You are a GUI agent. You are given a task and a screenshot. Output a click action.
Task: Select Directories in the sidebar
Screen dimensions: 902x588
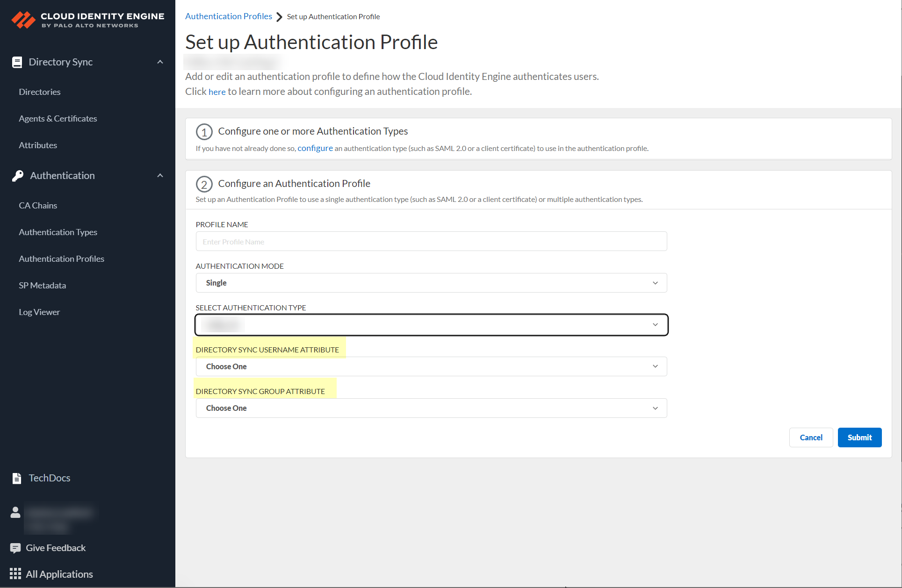[40, 92]
